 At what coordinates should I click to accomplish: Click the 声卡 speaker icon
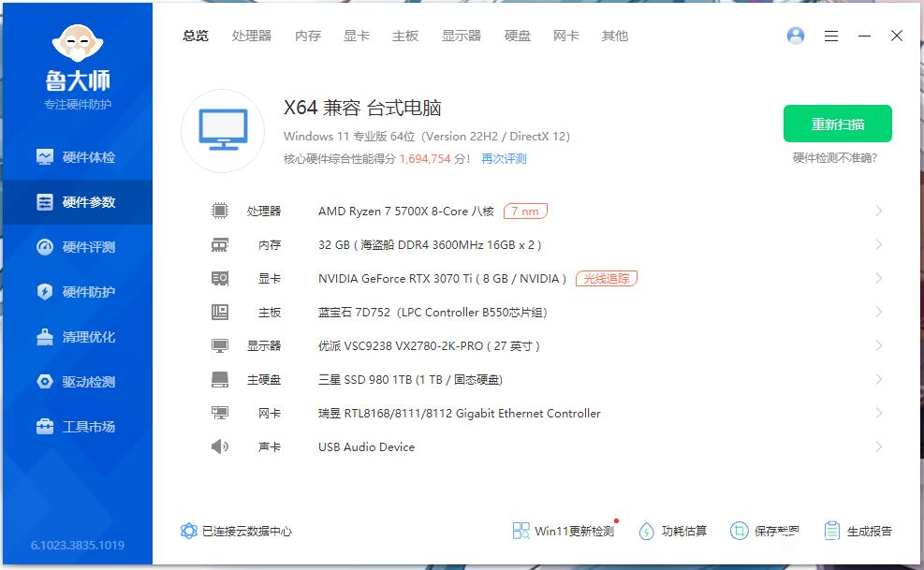[x=220, y=446]
